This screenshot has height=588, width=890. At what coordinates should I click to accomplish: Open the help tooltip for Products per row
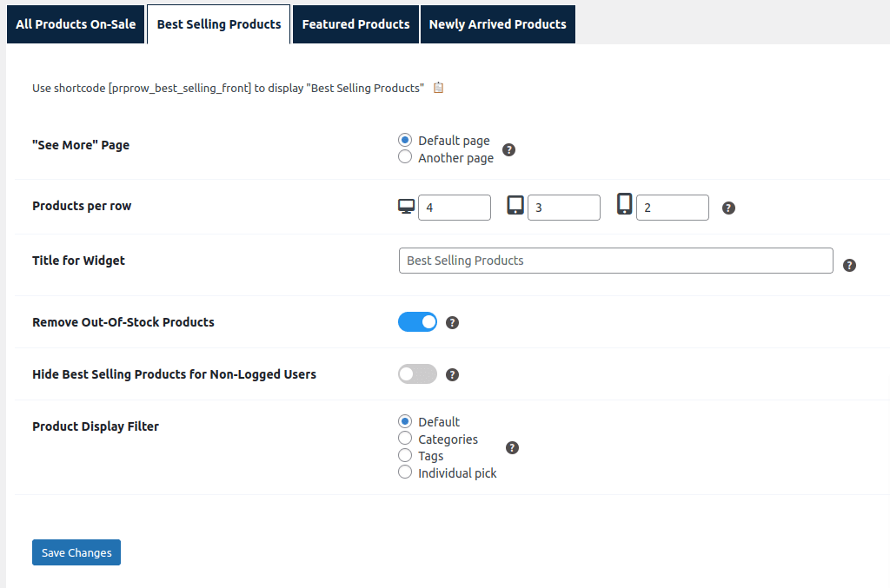point(728,208)
